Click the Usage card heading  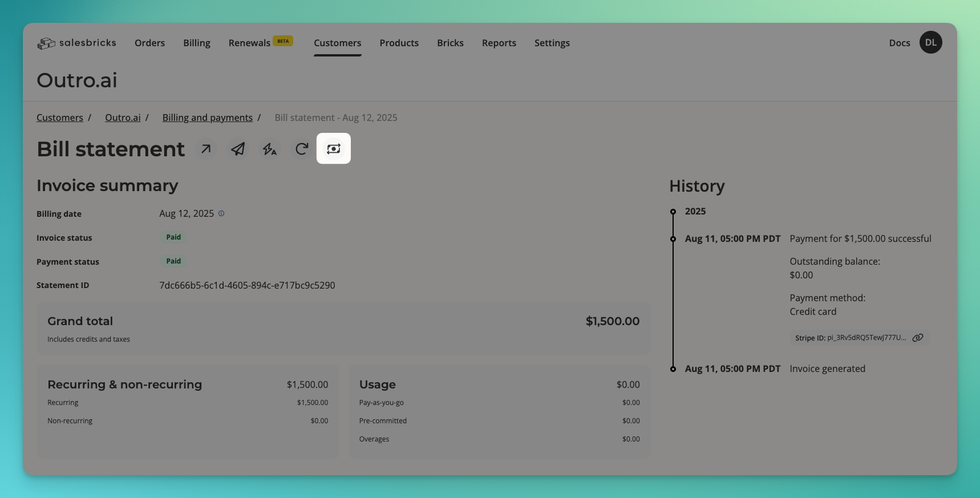[x=378, y=384]
